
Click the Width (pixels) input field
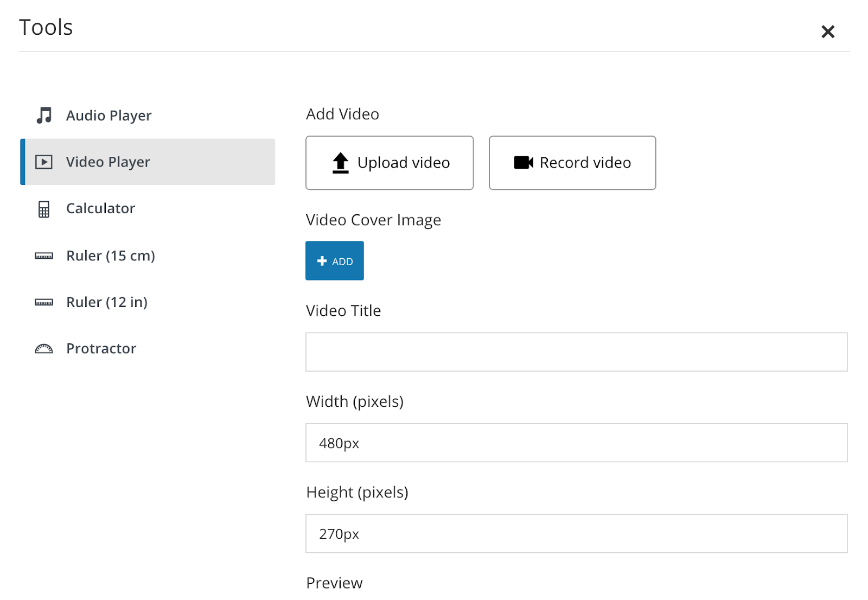tap(576, 443)
